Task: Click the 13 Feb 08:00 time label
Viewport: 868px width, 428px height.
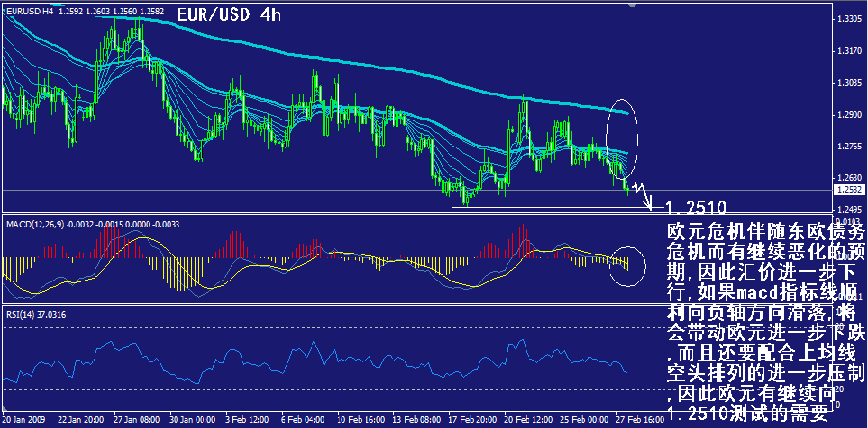Action: [x=417, y=419]
